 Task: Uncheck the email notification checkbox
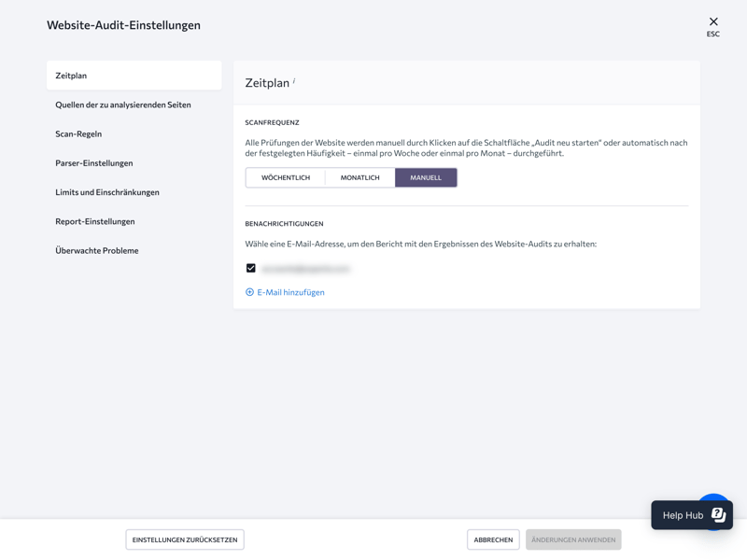(251, 269)
